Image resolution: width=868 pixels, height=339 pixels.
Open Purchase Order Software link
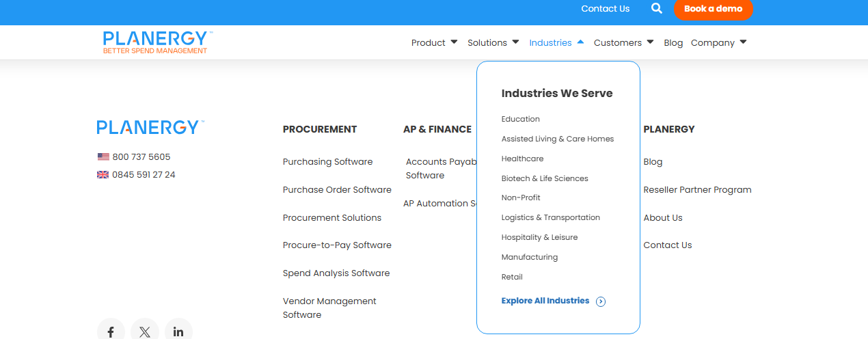point(337,190)
